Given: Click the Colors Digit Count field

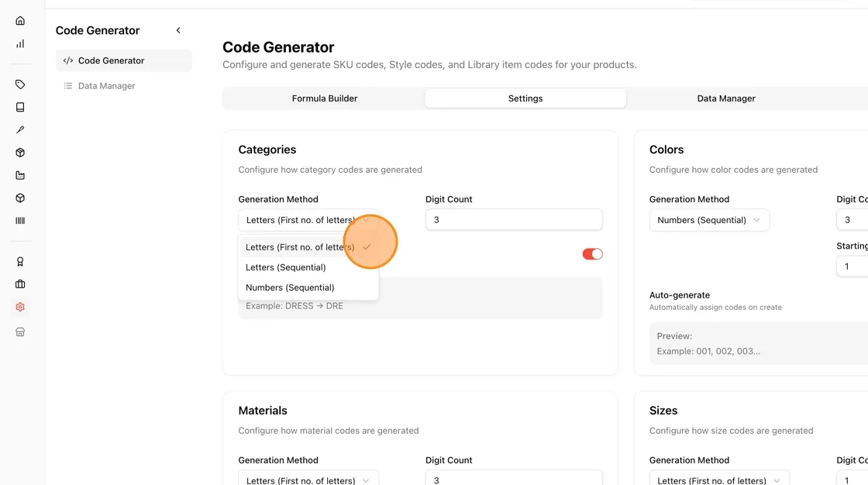Looking at the screenshot, I should click(x=852, y=220).
